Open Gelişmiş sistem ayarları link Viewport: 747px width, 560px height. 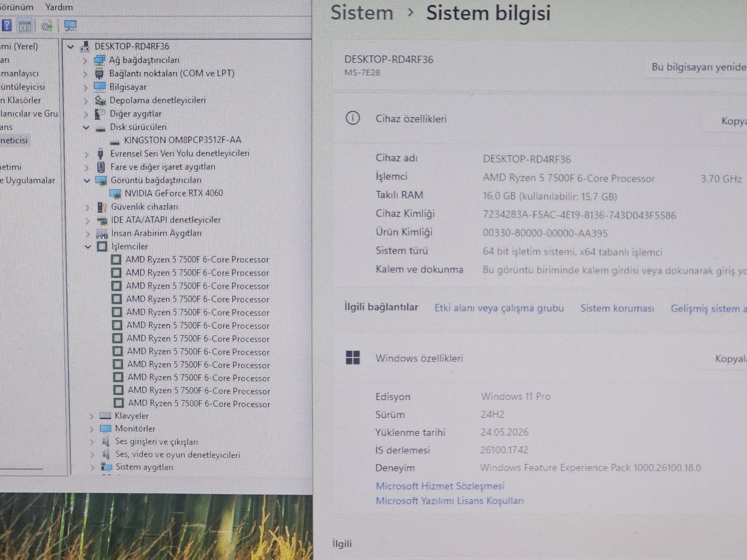[709, 308]
